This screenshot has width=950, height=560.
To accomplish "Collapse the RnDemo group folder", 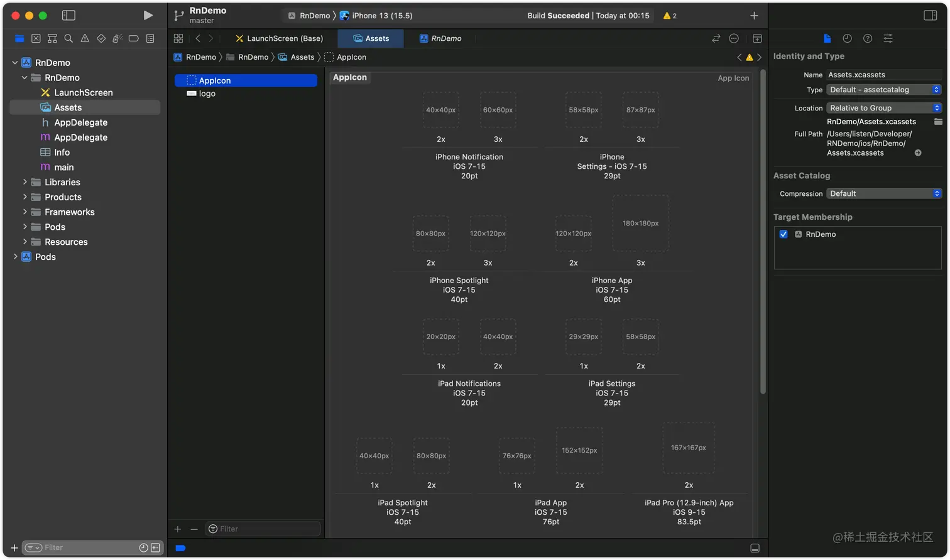I will click(25, 78).
